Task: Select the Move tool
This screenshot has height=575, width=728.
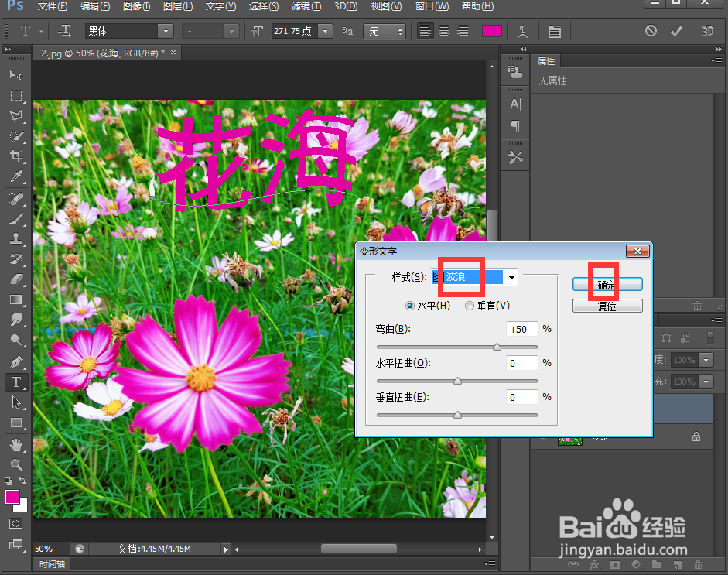Action: click(16, 75)
